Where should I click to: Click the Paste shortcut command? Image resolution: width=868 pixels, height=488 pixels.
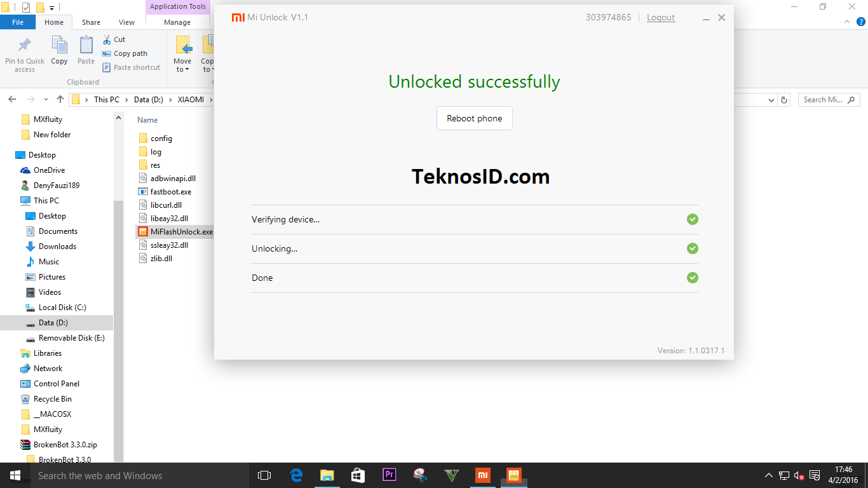(x=132, y=67)
